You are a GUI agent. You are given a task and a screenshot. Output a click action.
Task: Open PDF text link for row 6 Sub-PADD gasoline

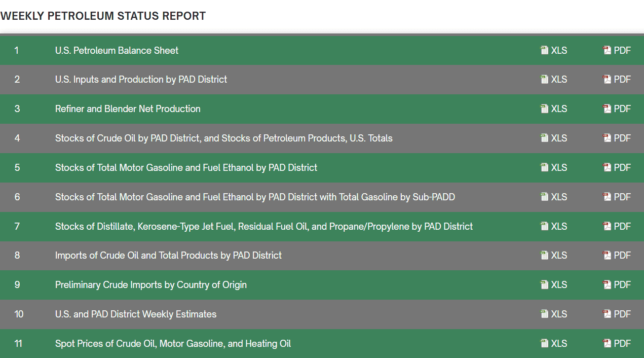(x=622, y=197)
